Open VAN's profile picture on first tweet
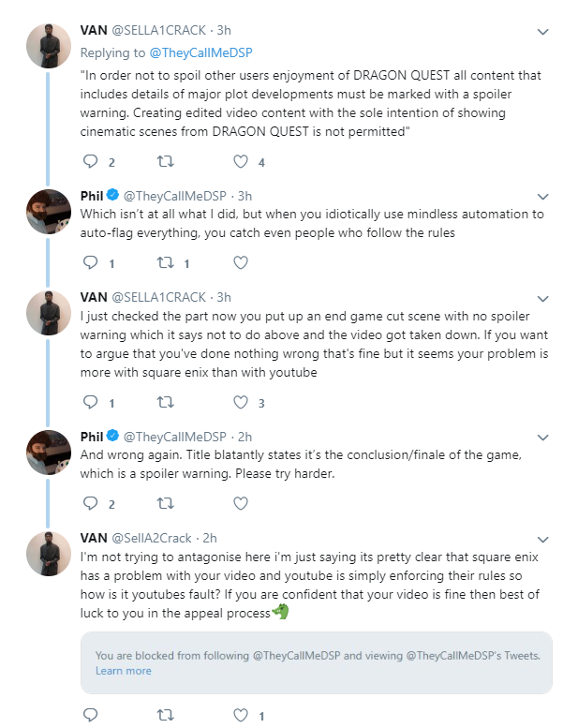Viewport: 578px width, 728px height. pyautogui.click(x=49, y=46)
